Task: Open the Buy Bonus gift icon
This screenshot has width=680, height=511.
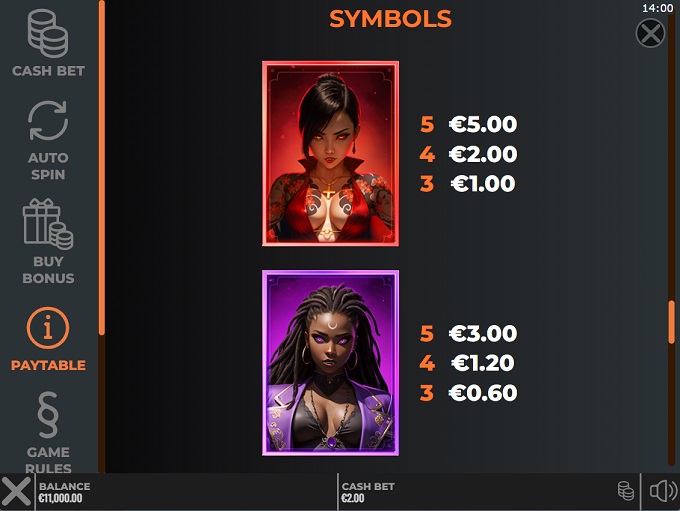Action: click(x=48, y=224)
